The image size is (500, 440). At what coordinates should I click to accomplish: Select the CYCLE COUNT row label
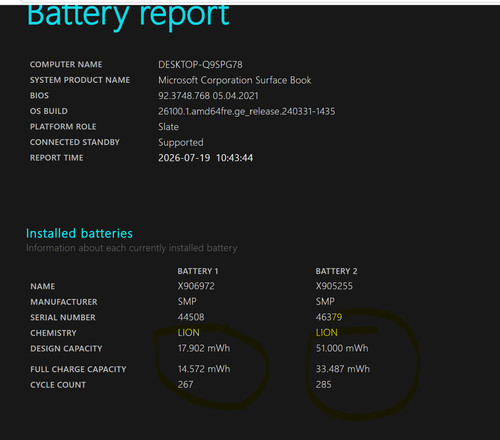point(58,385)
